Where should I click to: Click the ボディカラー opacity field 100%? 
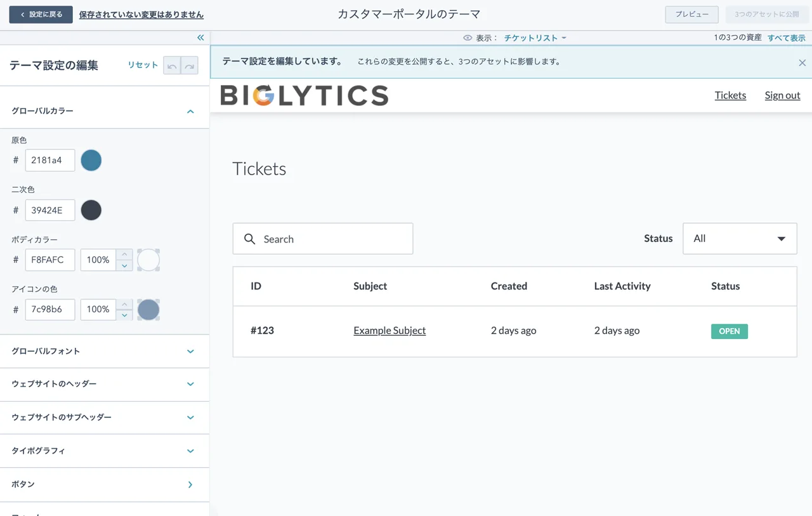tap(99, 260)
